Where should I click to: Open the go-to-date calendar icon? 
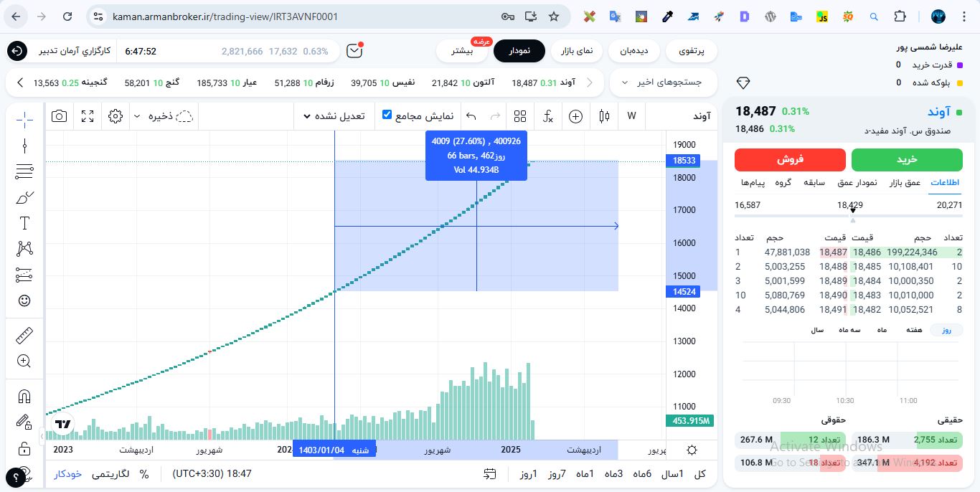[490, 474]
